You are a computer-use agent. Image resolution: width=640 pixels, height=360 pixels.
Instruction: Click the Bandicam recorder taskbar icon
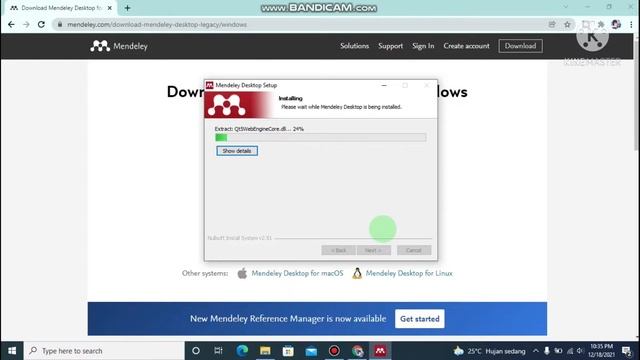click(334, 351)
